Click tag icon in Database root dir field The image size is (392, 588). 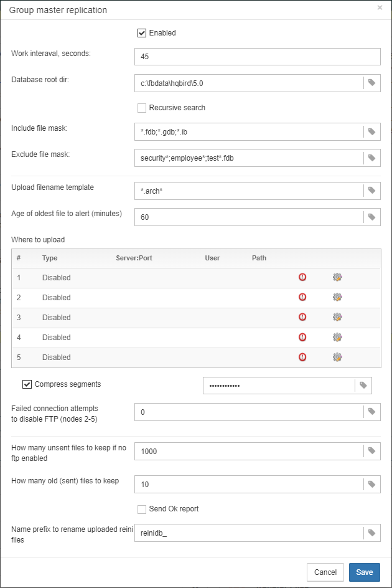coord(371,82)
